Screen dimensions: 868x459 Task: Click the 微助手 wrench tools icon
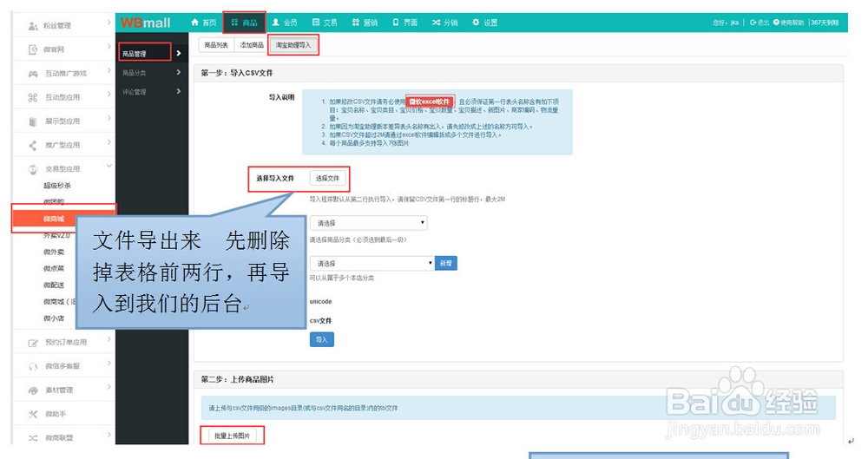(x=33, y=414)
